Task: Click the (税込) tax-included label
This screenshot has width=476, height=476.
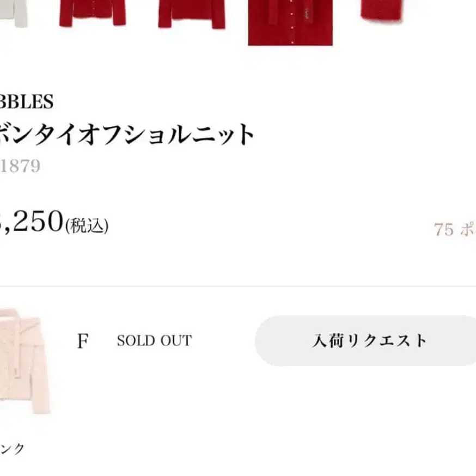Action: pos(87,225)
